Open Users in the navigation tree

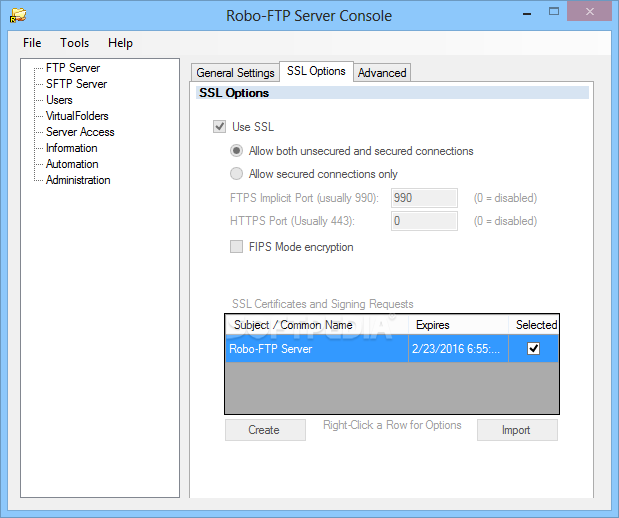[x=59, y=100]
